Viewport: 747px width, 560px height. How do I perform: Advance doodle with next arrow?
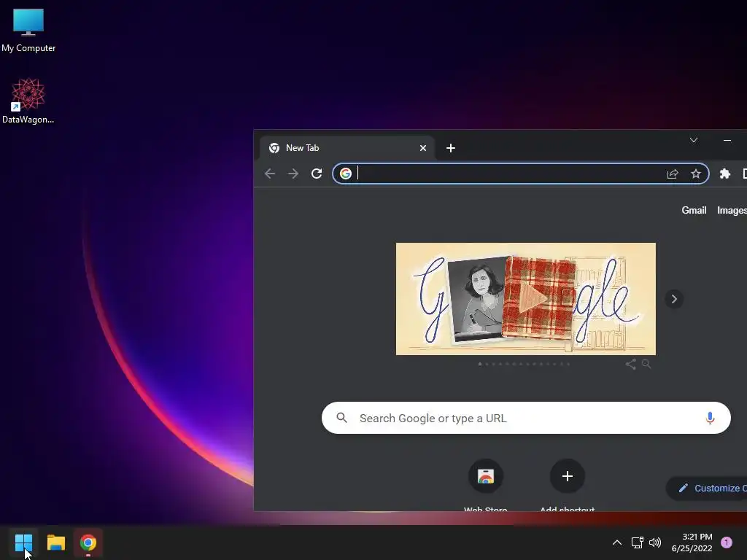pyautogui.click(x=673, y=299)
